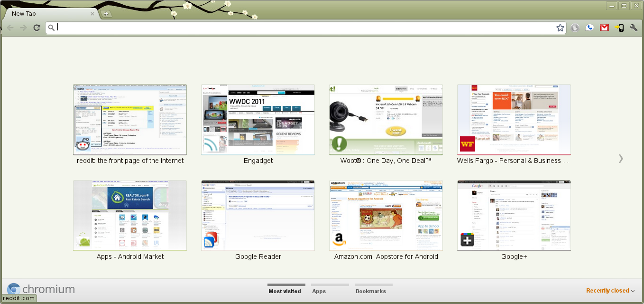Viewport: 644px width, 304px height.
Task: Open the Google+ thumbnail
Action: [514, 216]
